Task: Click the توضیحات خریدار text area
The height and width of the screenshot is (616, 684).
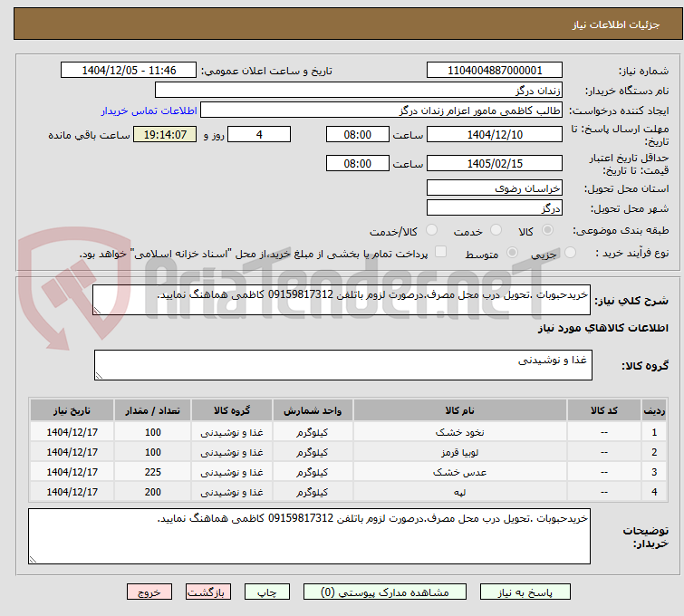Action: point(309,536)
